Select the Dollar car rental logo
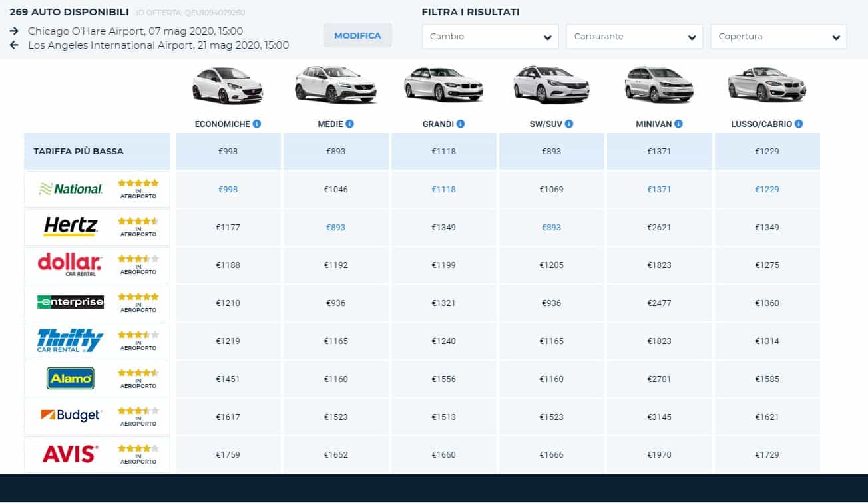The image size is (868, 503). point(71,265)
